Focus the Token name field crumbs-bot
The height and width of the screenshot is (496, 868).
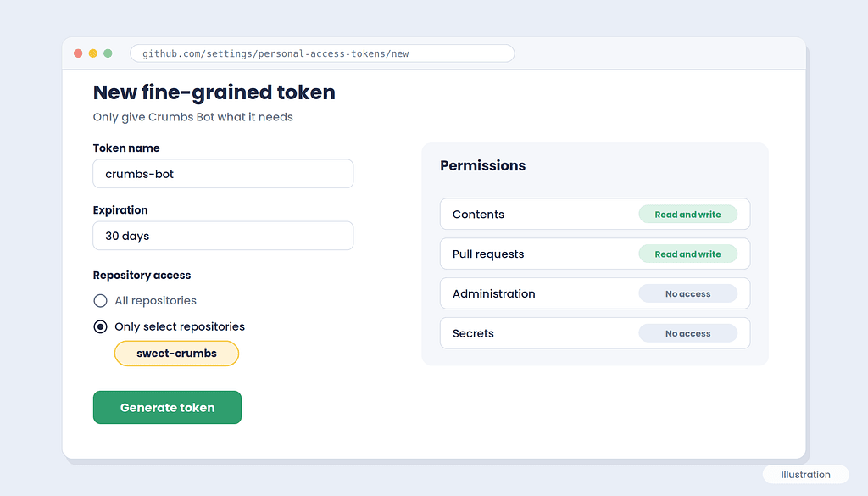(223, 174)
